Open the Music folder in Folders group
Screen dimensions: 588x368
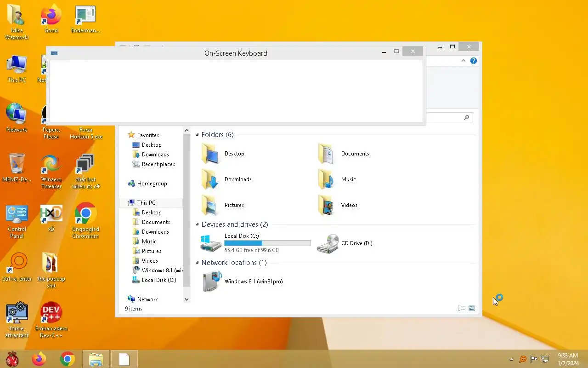[x=337, y=179]
